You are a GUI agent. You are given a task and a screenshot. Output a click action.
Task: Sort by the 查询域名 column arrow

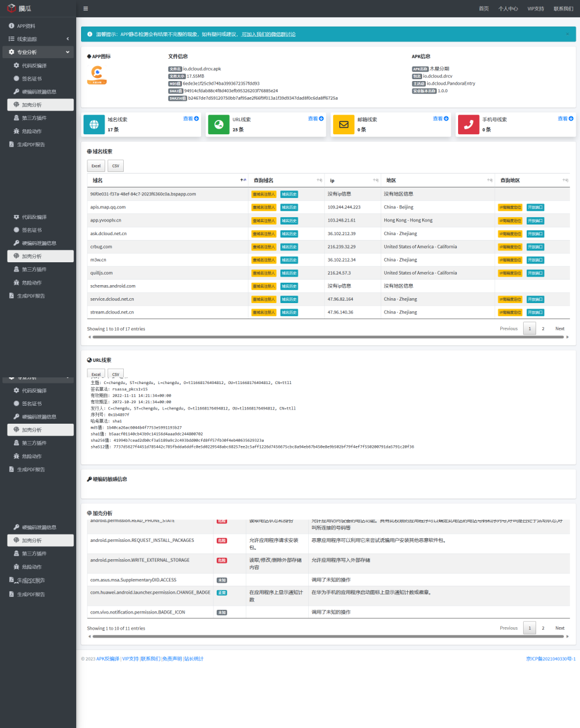319,180
